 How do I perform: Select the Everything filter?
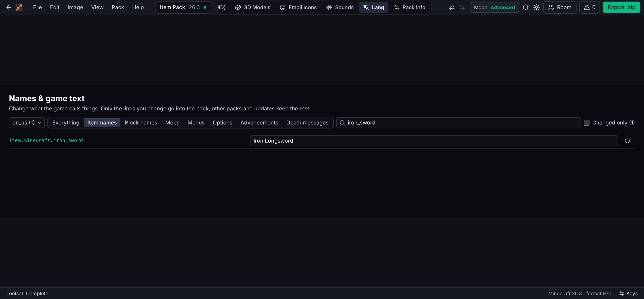[x=66, y=123]
